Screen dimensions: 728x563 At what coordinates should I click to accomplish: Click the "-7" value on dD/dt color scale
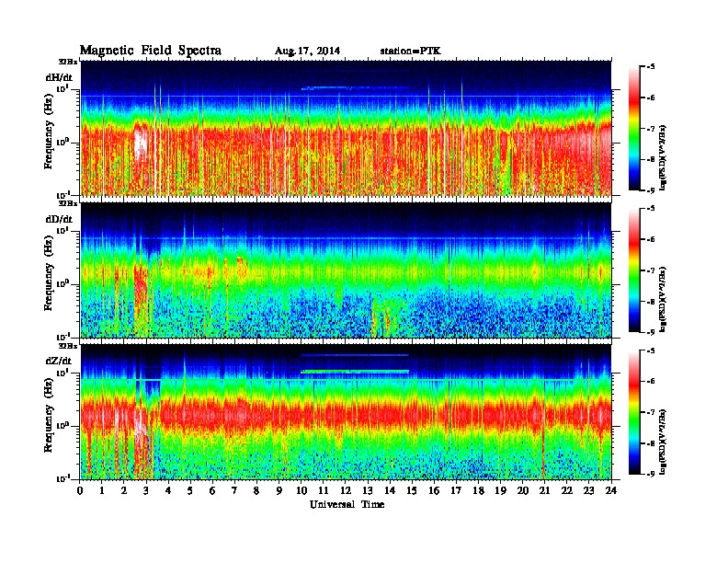[x=651, y=270]
